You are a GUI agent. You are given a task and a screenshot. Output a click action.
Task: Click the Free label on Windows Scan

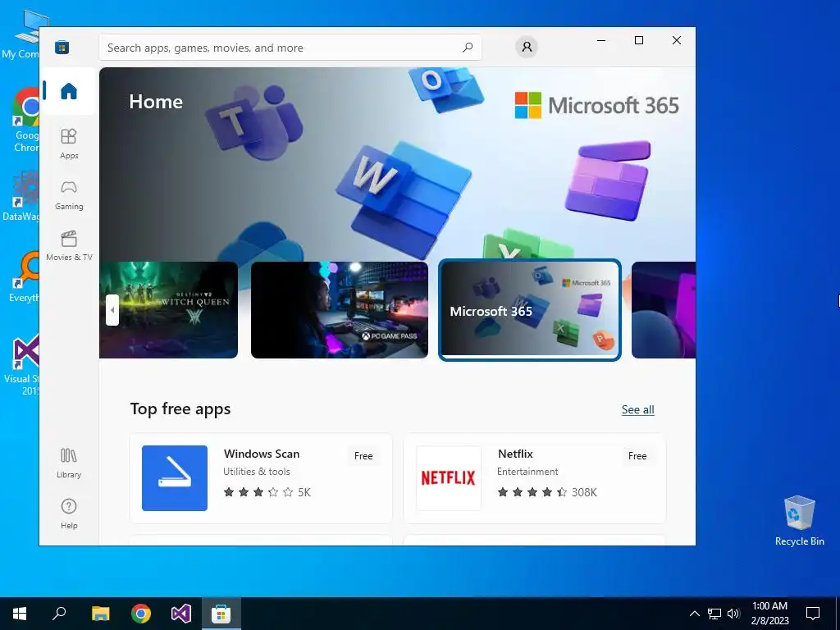(363, 456)
